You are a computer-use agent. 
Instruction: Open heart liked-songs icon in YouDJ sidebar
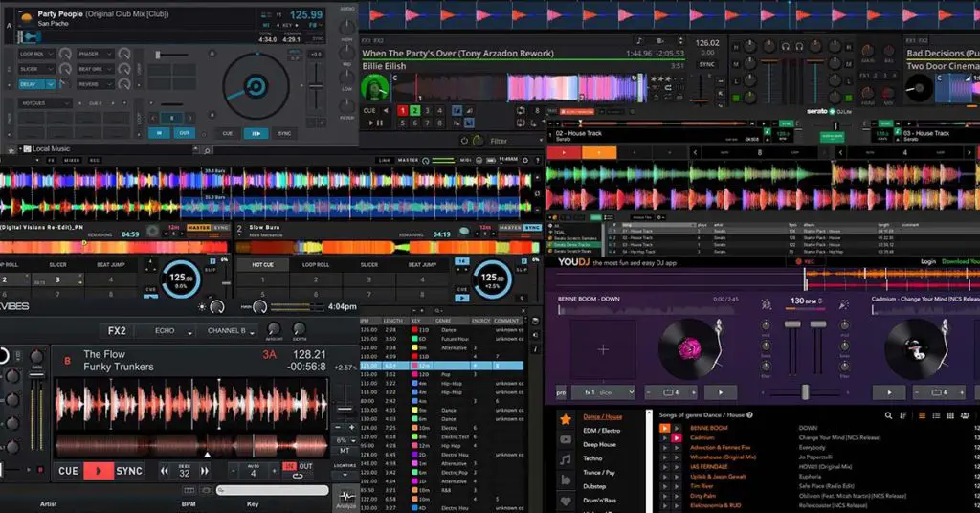(566, 502)
